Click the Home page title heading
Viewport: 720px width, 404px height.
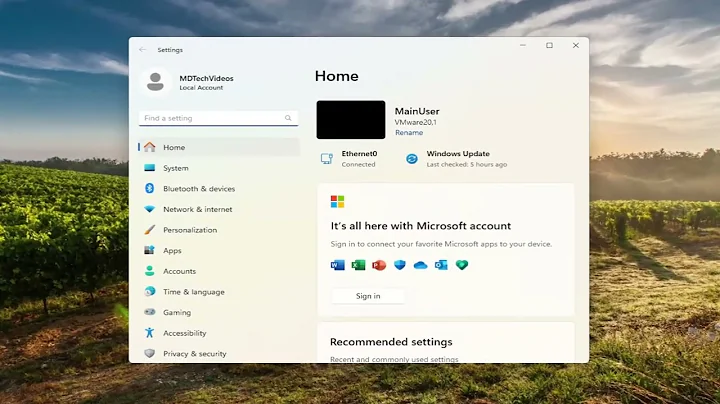coord(337,76)
